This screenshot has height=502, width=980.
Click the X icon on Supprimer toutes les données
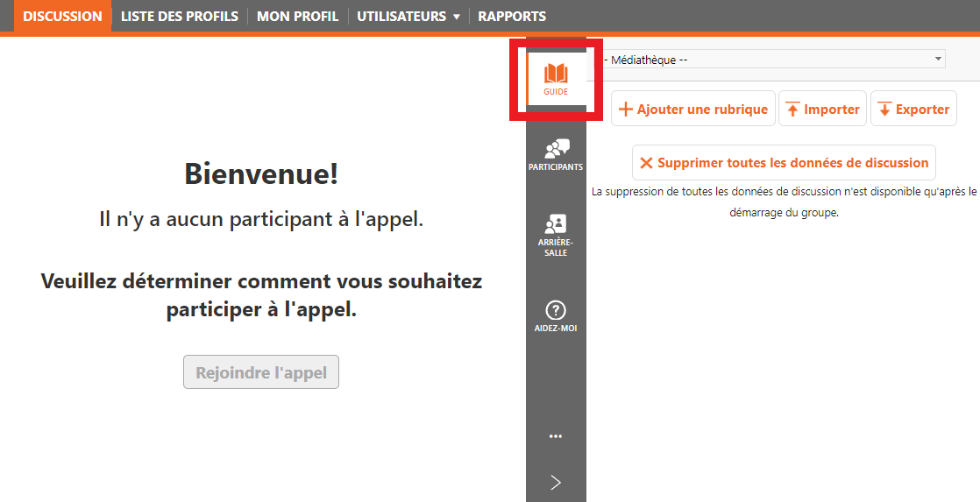click(646, 163)
